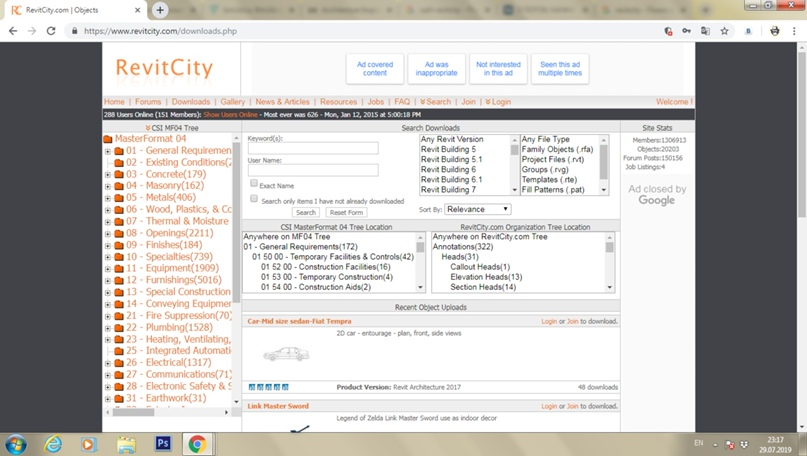Click the browser forward arrow
This screenshot has height=456, width=807.
32,31
